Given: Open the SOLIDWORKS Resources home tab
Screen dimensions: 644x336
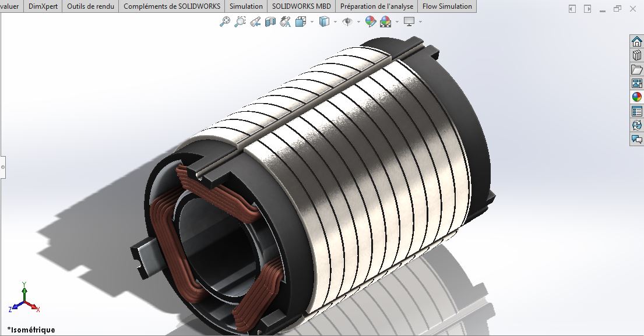Looking at the screenshot, I should [x=636, y=41].
